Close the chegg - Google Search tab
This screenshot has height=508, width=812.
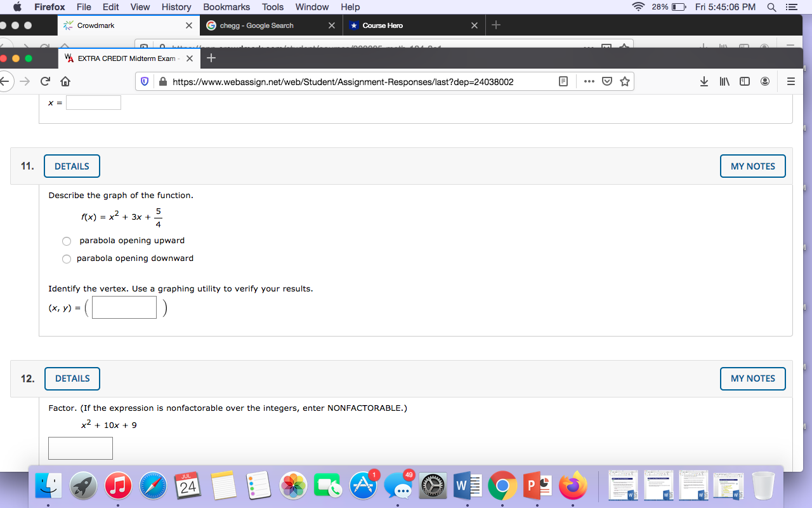pyautogui.click(x=332, y=25)
